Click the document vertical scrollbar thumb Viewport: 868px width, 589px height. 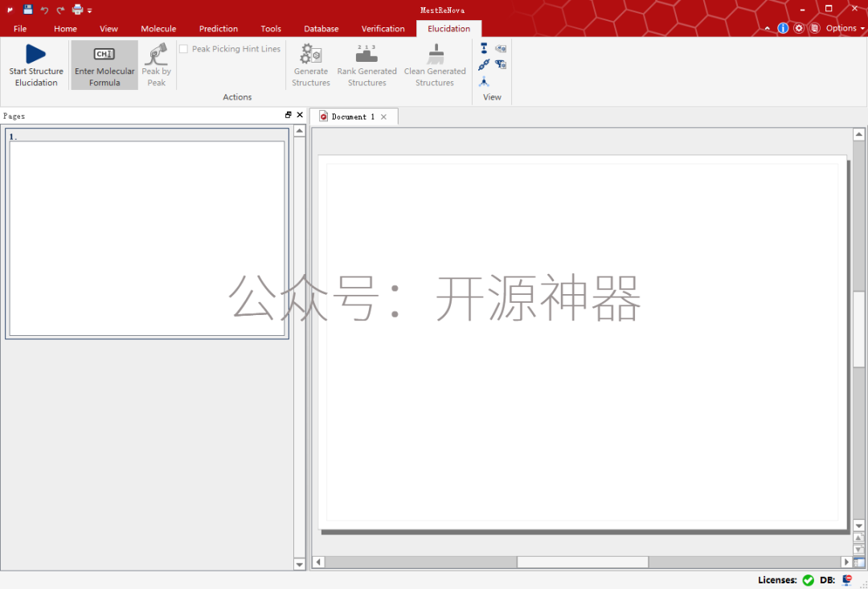(858, 329)
